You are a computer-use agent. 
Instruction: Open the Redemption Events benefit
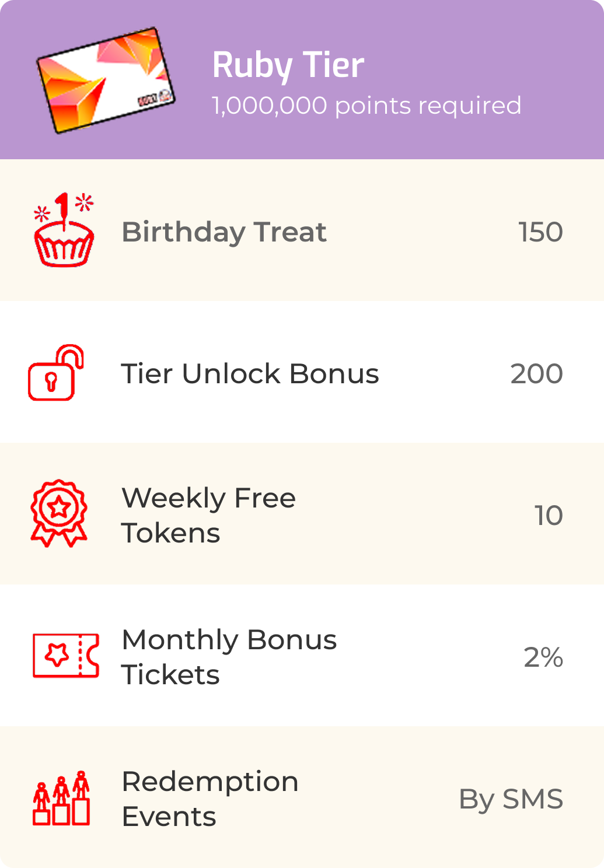tap(210, 799)
